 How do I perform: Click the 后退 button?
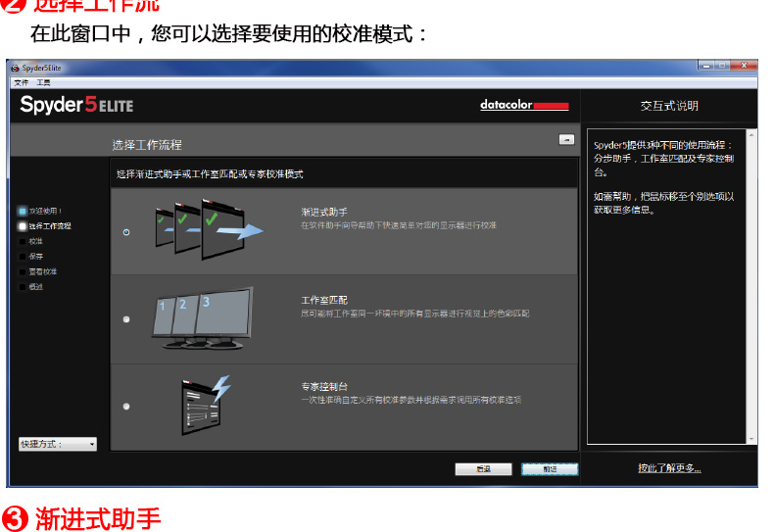tap(483, 469)
